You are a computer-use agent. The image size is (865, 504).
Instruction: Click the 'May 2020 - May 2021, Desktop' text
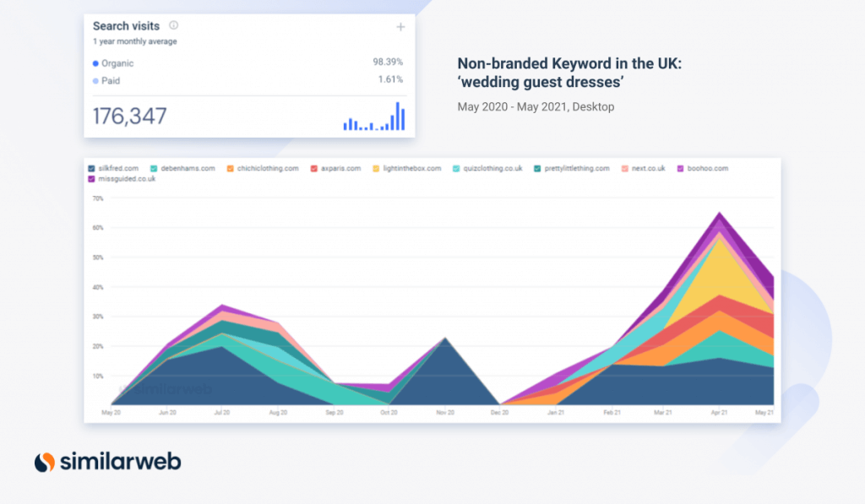[536, 106]
